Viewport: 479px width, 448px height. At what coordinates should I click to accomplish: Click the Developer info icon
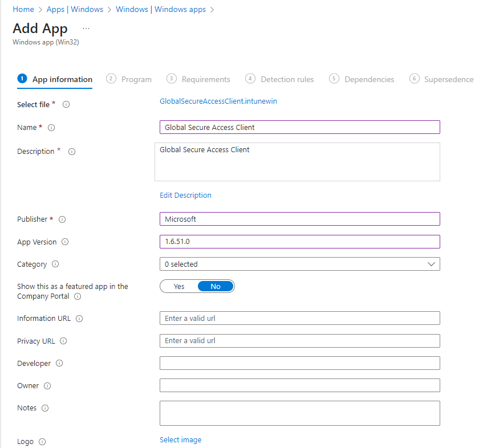click(59, 363)
